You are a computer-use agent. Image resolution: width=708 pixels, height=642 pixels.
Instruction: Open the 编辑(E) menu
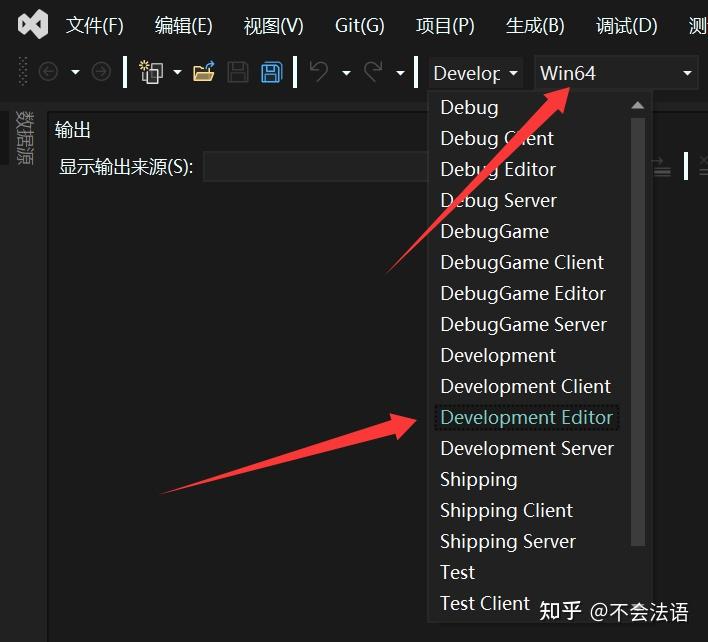click(184, 25)
